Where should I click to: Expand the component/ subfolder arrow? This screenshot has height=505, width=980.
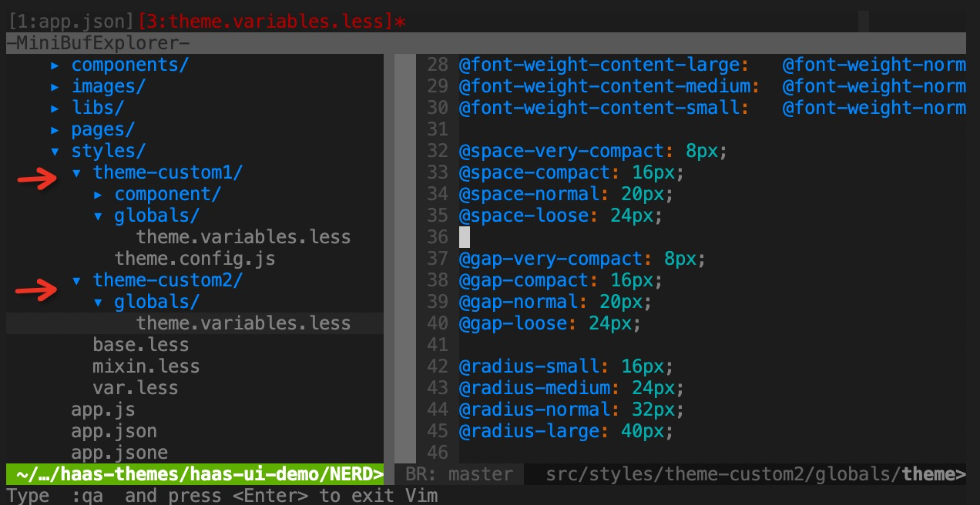(98, 195)
